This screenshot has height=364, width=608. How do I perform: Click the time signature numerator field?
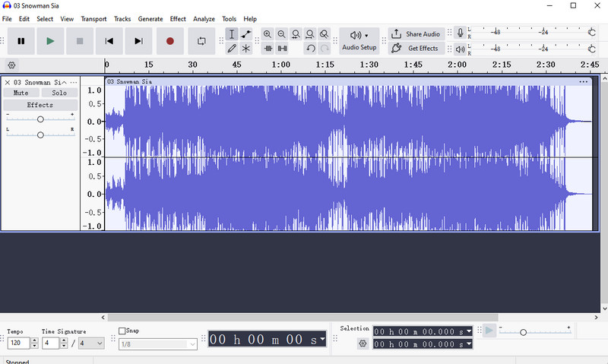(50, 343)
